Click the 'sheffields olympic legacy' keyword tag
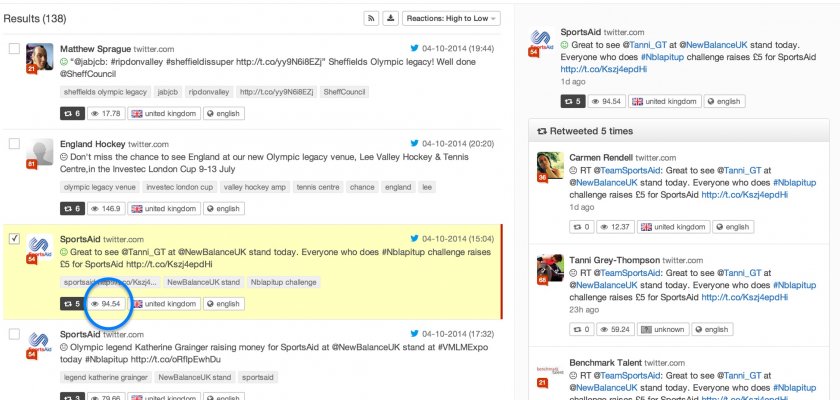The height and width of the screenshot is (400, 840). pos(105,92)
